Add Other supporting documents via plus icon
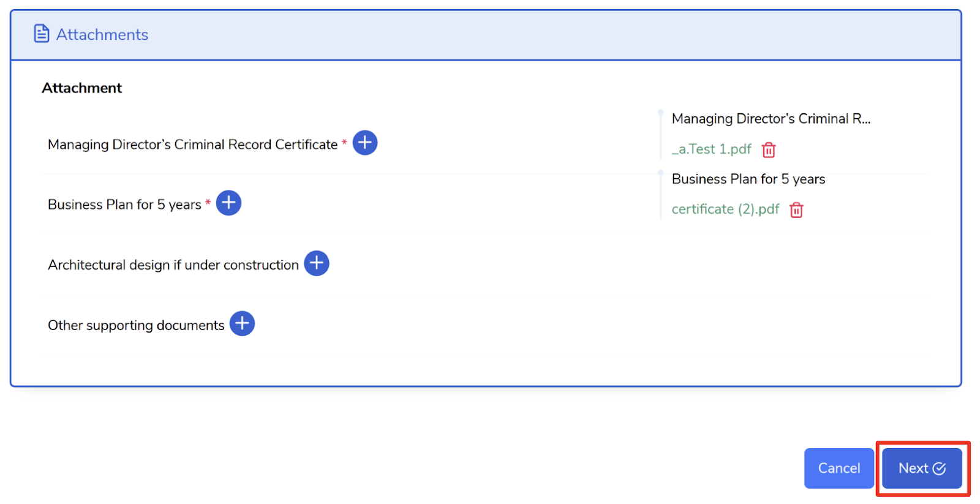Image resolution: width=980 pixels, height=504 pixels. tap(242, 323)
